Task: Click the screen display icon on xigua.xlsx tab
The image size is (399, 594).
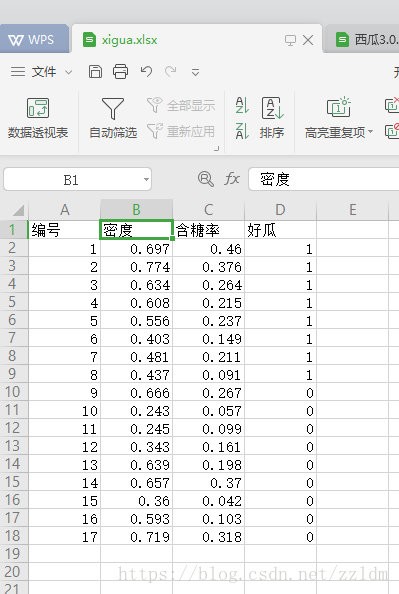Action: pos(290,40)
